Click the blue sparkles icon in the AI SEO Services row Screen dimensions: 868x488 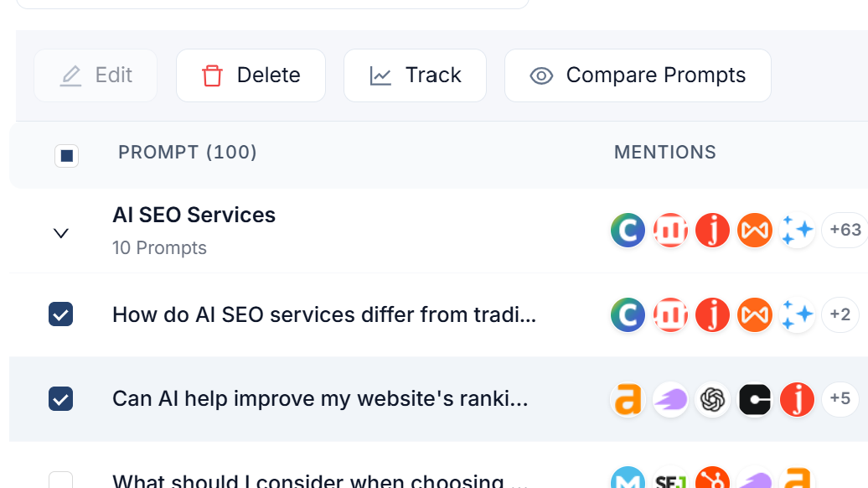pyautogui.click(x=797, y=230)
